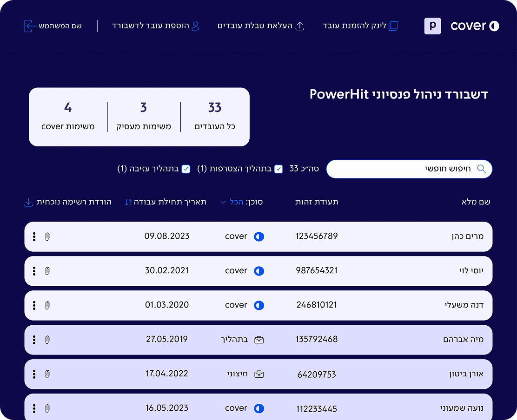This screenshot has width=517, height=420.
Task: Click the name דנה משעלי
Action: pos(464,305)
